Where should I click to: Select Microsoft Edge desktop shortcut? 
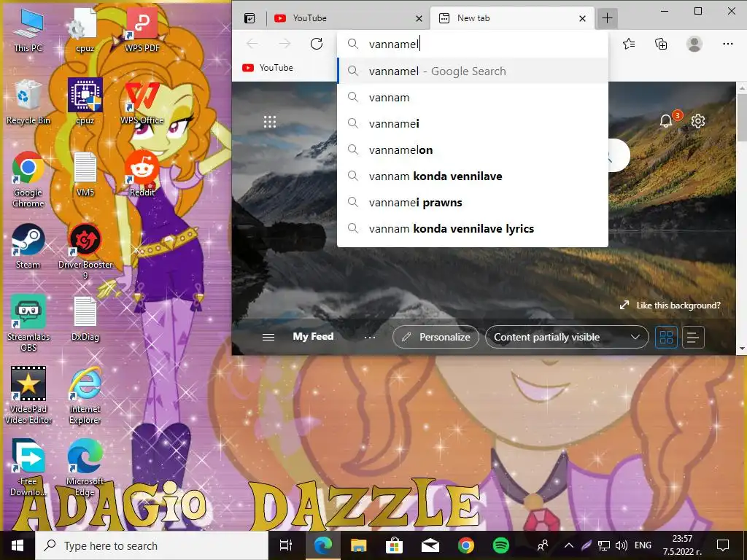[85, 467]
